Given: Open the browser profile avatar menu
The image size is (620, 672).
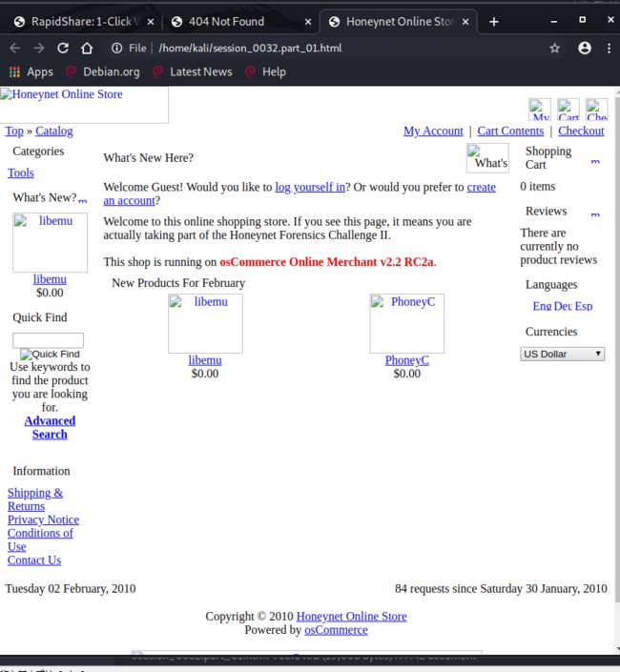Looking at the screenshot, I should coord(585,48).
